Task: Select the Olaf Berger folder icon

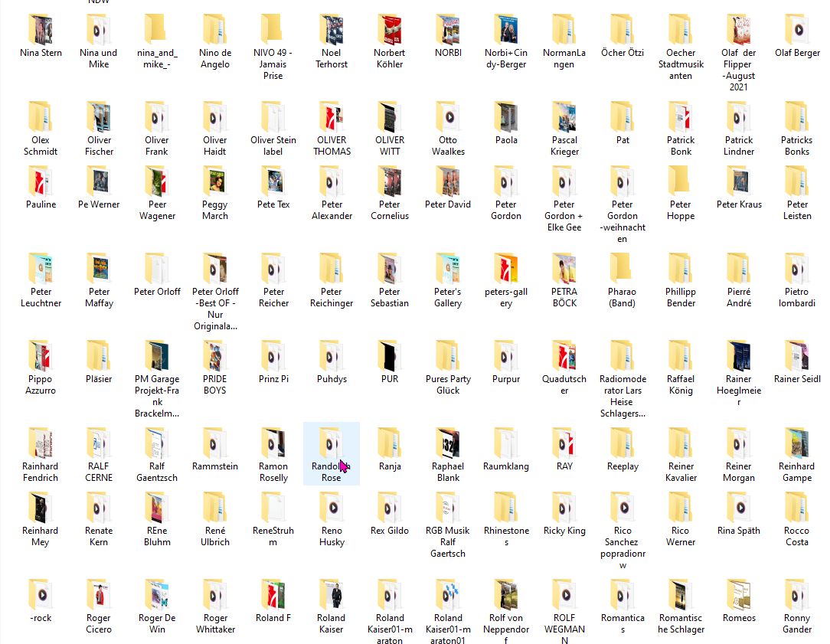Action: coord(797,30)
